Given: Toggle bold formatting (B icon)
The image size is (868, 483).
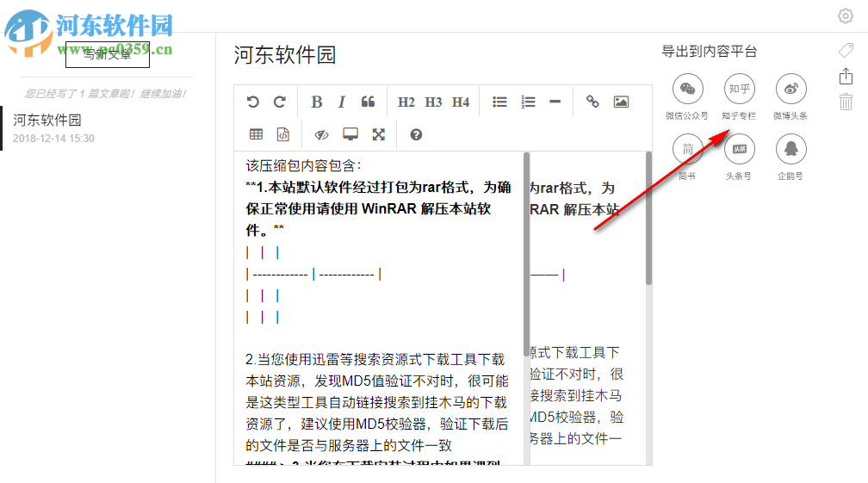Looking at the screenshot, I should [x=317, y=102].
